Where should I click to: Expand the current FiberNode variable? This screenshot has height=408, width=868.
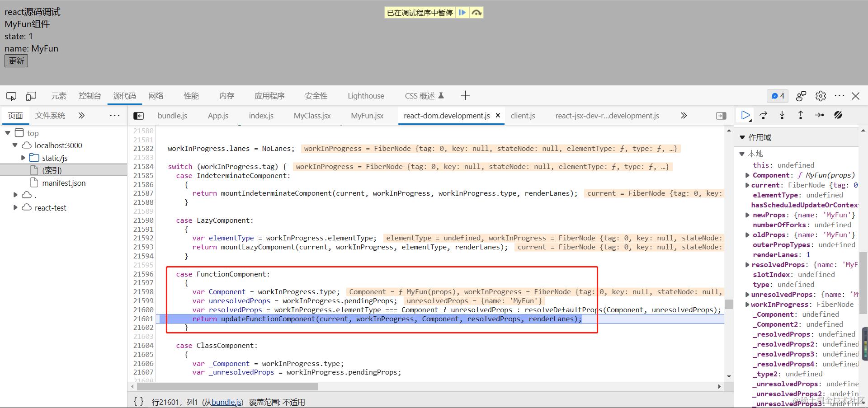tap(747, 185)
